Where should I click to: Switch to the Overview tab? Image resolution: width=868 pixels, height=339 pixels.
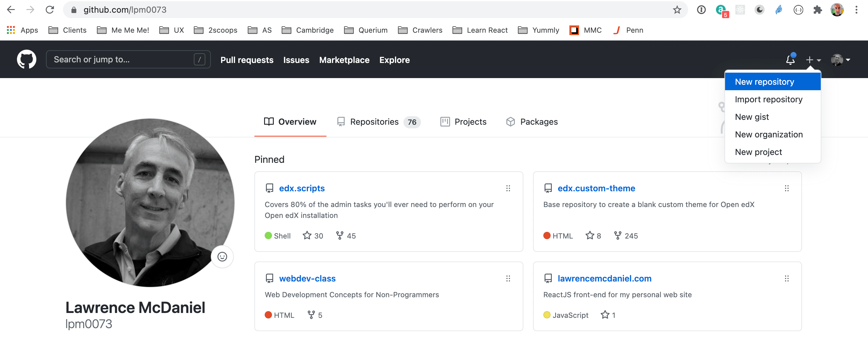tap(290, 122)
